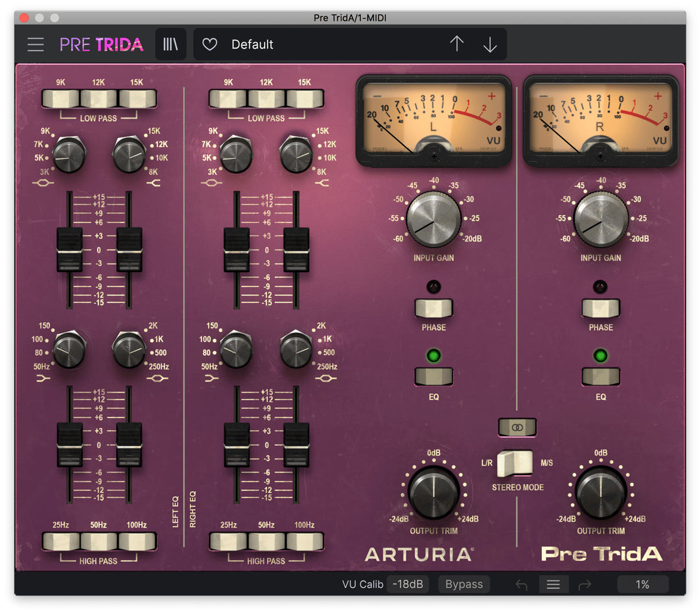Enable Right EQ 15K low pass button
The image size is (700, 613).
[305, 98]
